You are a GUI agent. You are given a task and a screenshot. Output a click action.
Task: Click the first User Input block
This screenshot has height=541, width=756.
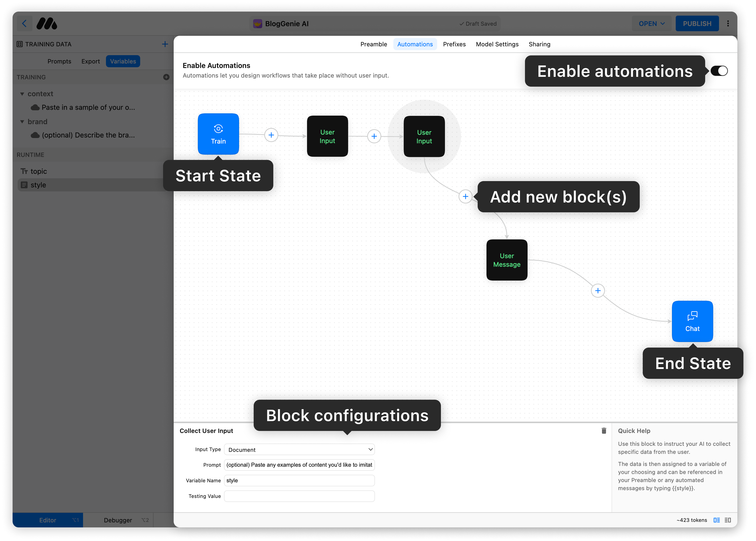(327, 136)
